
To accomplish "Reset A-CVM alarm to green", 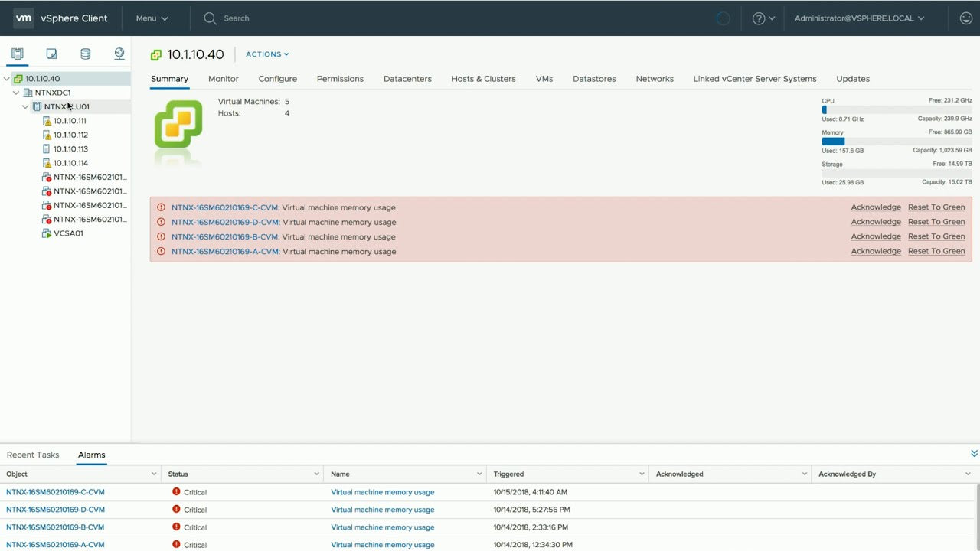I will [x=936, y=251].
